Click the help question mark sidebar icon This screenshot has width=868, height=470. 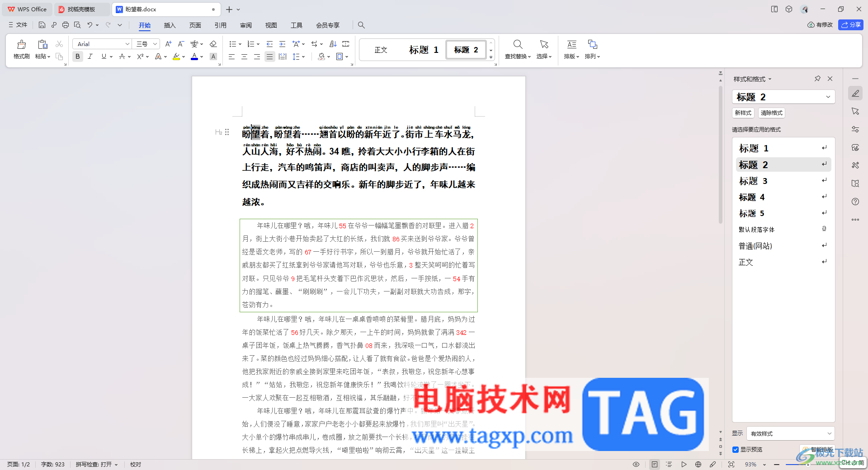pyautogui.click(x=855, y=202)
